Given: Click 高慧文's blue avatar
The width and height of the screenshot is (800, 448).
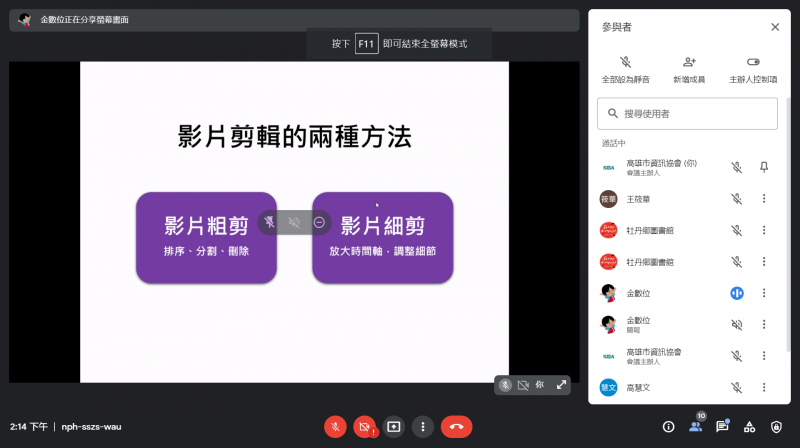Looking at the screenshot, I should coord(608,388).
